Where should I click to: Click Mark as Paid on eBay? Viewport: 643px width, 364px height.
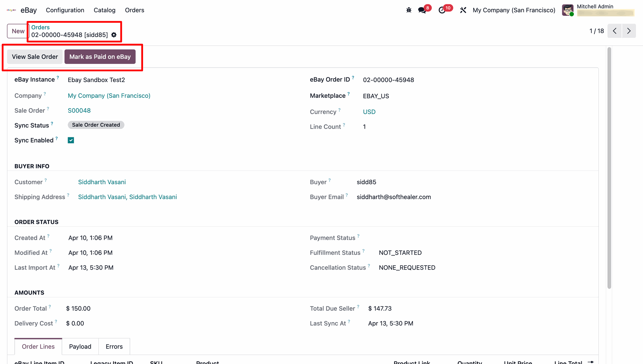coord(100,57)
